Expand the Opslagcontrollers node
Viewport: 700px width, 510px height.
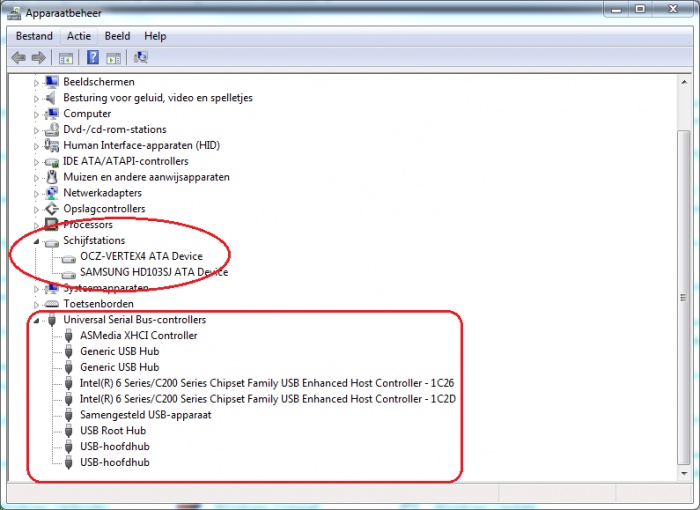37,210
